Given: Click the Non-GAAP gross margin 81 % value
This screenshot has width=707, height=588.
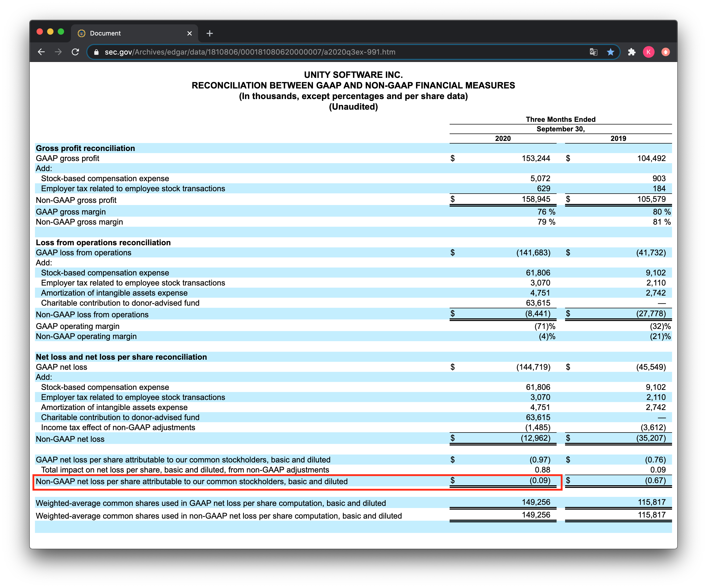Looking at the screenshot, I should pyautogui.click(x=661, y=222).
